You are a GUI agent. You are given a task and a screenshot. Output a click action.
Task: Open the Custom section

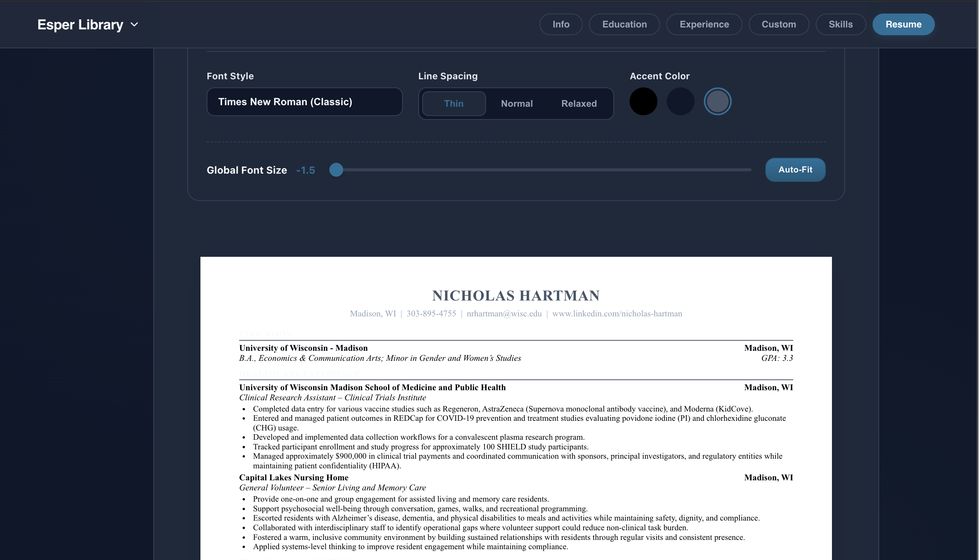(779, 24)
